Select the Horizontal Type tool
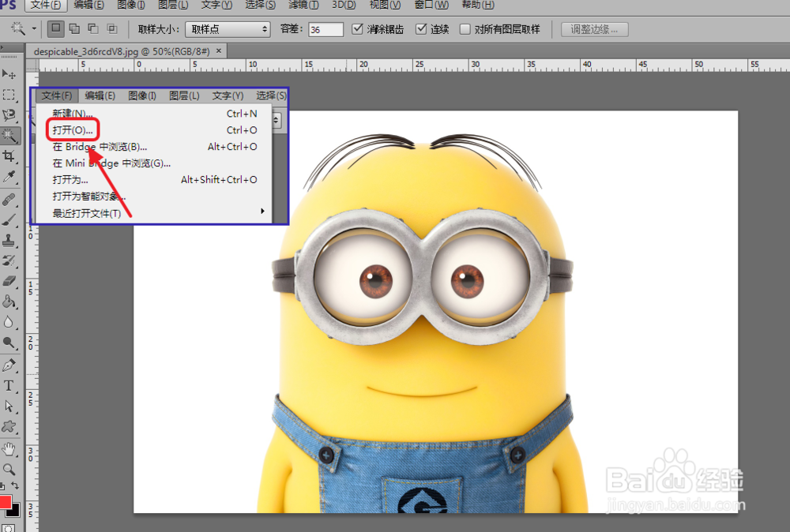This screenshot has height=532, width=790. (x=9, y=386)
